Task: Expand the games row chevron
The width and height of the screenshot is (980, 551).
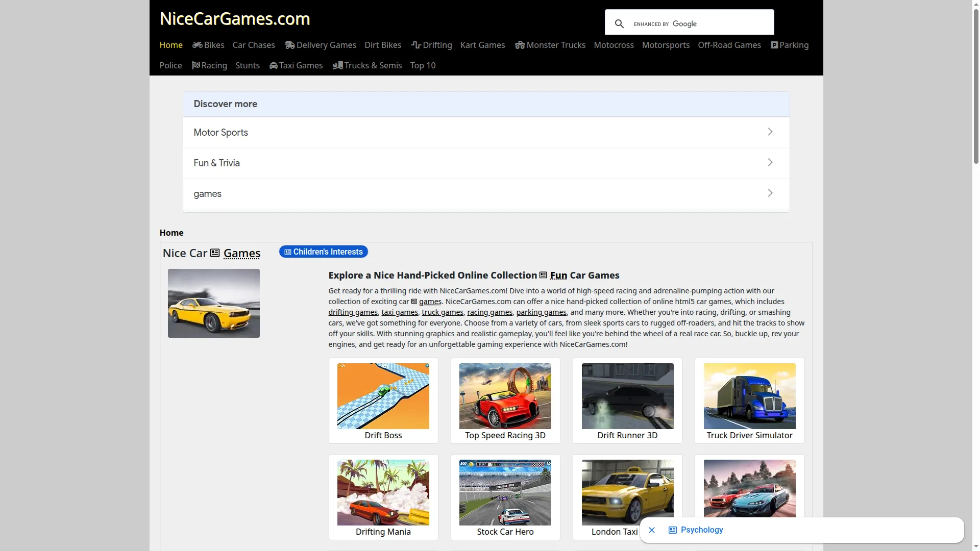Action: 770,193
